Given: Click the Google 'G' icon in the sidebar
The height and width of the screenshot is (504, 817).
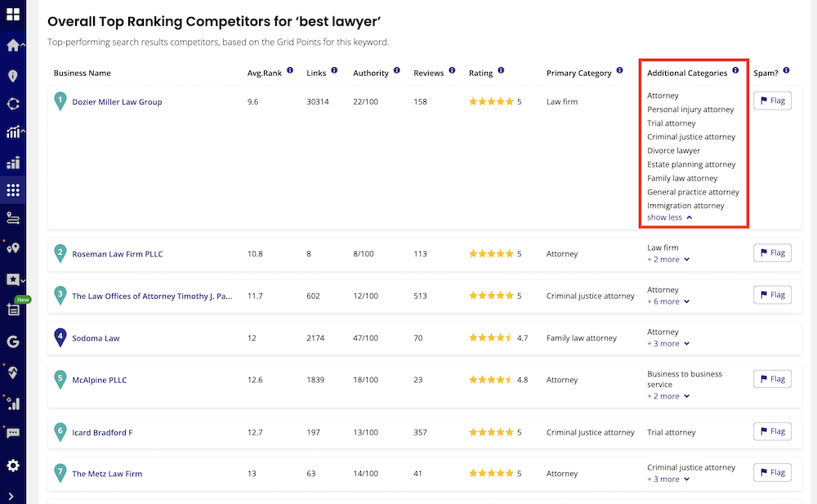Looking at the screenshot, I should (12, 341).
